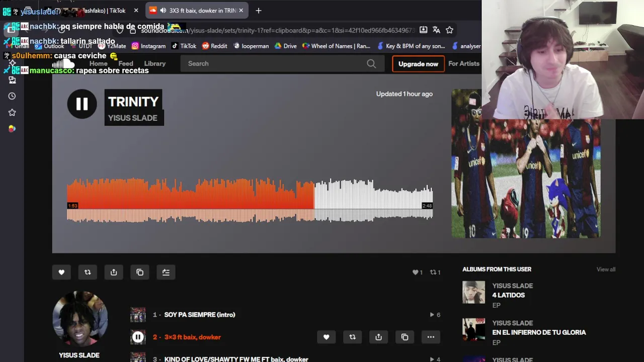Screen dimensions: 644x362
Task: Open more options for '3×3 ft baix, dowker'
Action: point(431,337)
